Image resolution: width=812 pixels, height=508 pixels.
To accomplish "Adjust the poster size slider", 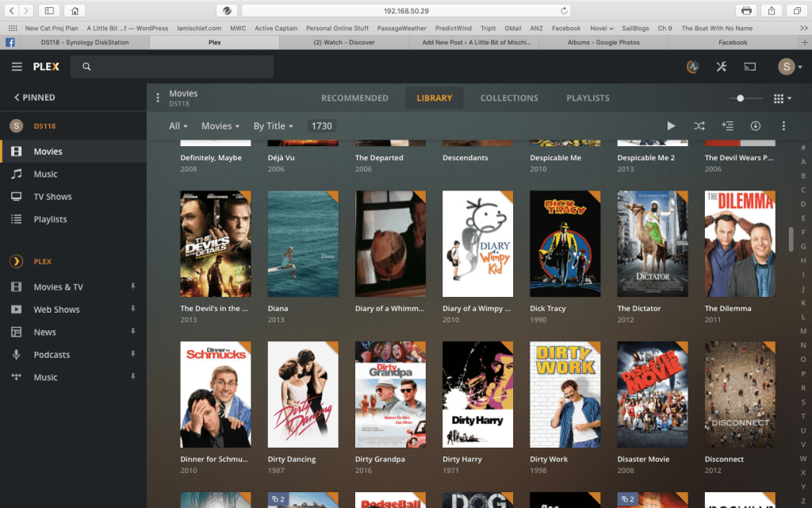I will [740, 98].
